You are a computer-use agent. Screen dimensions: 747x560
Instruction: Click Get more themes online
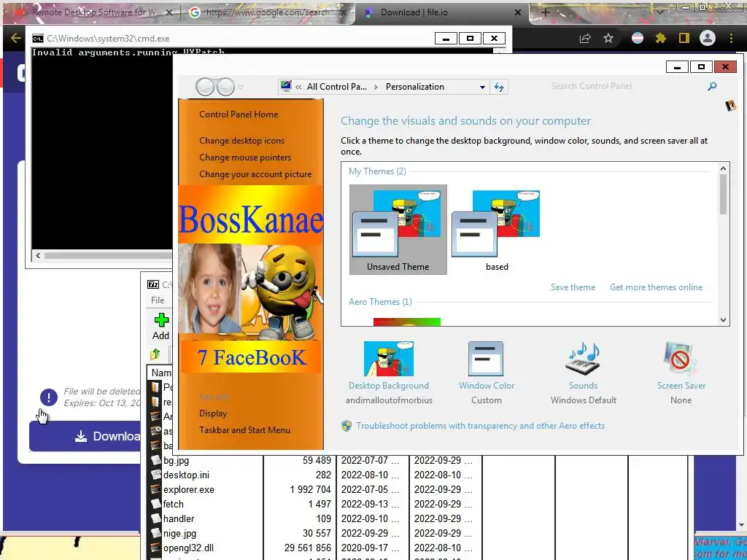[x=656, y=287]
